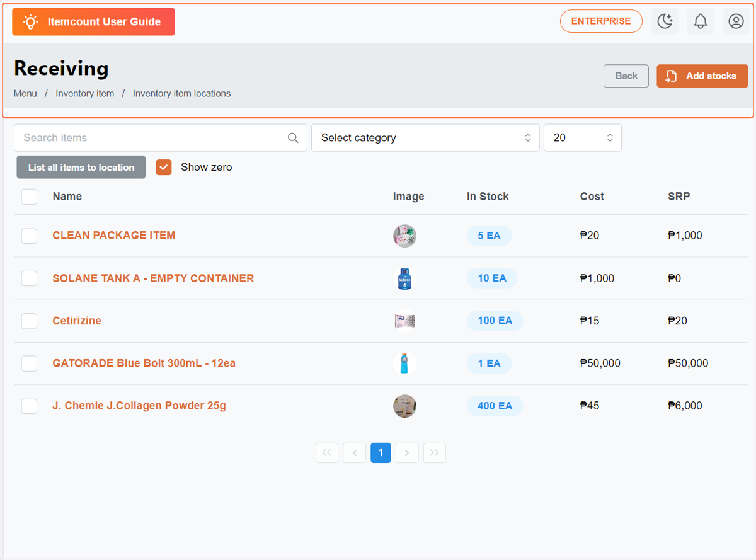Click the cost value ₱45
The width and height of the screenshot is (756, 560).
pyautogui.click(x=590, y=406)
